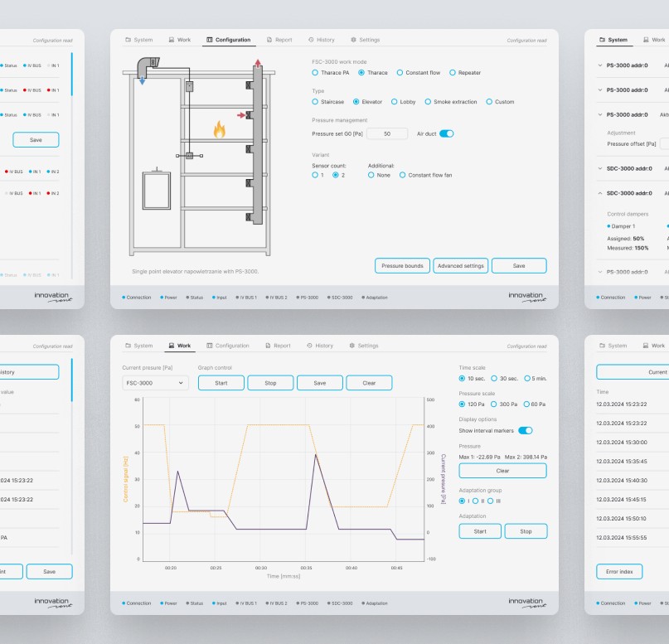The height and width of the screenshot is (644, 669).
Task: Click blue downward intake arrow in diagram
Action: pyautogui.click(x=142, y=80)
